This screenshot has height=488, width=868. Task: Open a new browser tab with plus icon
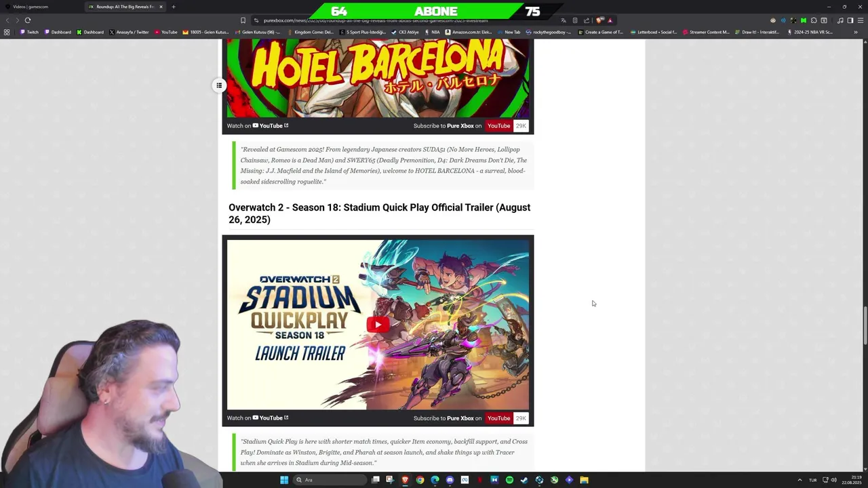click(x=174, y=7)
